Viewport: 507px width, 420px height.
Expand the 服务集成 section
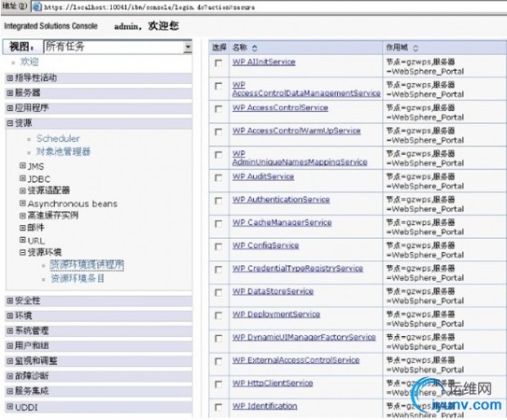[10, 391]
